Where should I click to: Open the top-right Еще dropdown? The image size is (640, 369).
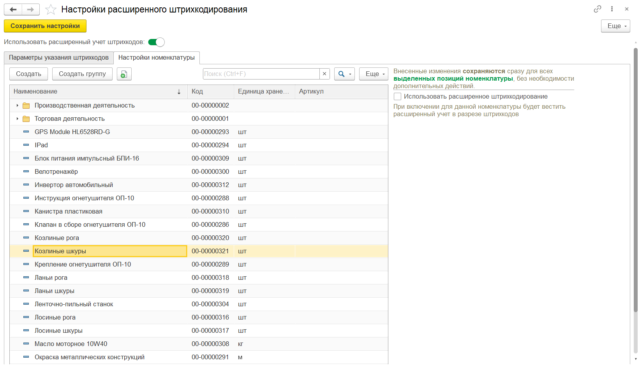[616, 26]
